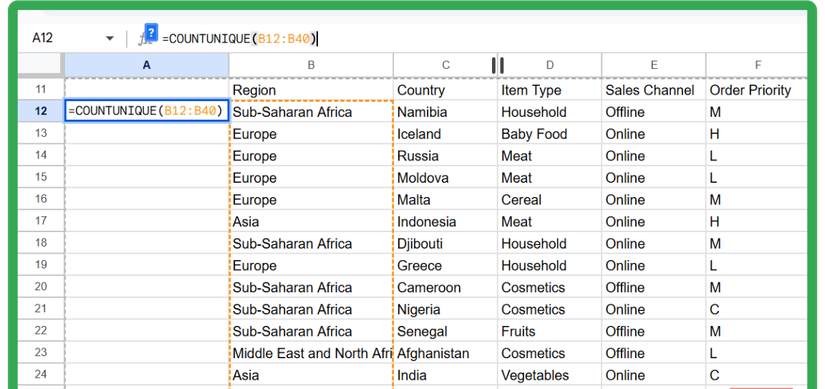Click the Europe cell in row 13
Screen dimensions: 825x389
[x=311, y=134]
